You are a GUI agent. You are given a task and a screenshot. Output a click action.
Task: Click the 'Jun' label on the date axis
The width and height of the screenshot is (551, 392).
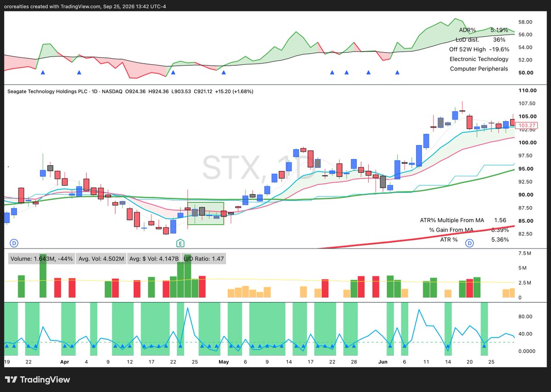382,362
